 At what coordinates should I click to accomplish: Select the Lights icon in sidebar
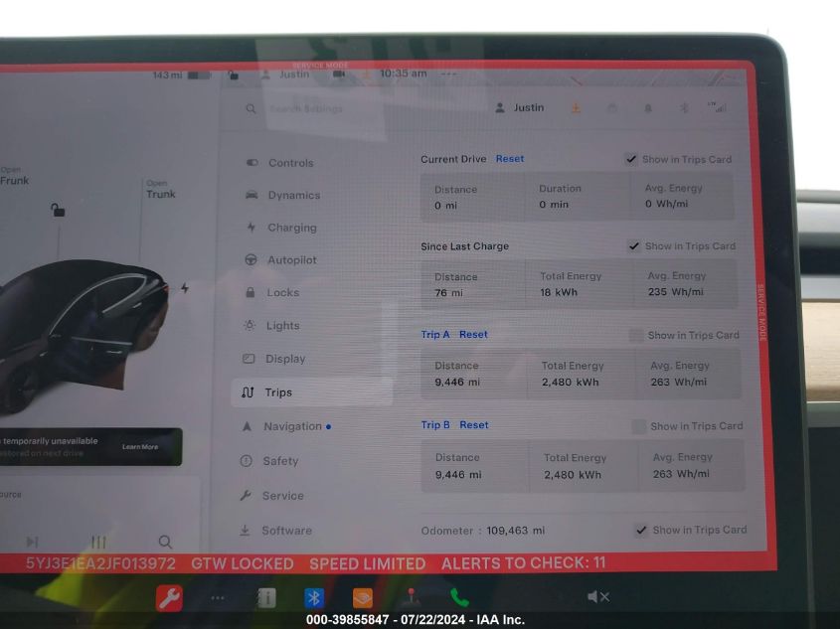click(x=252, y=326)
